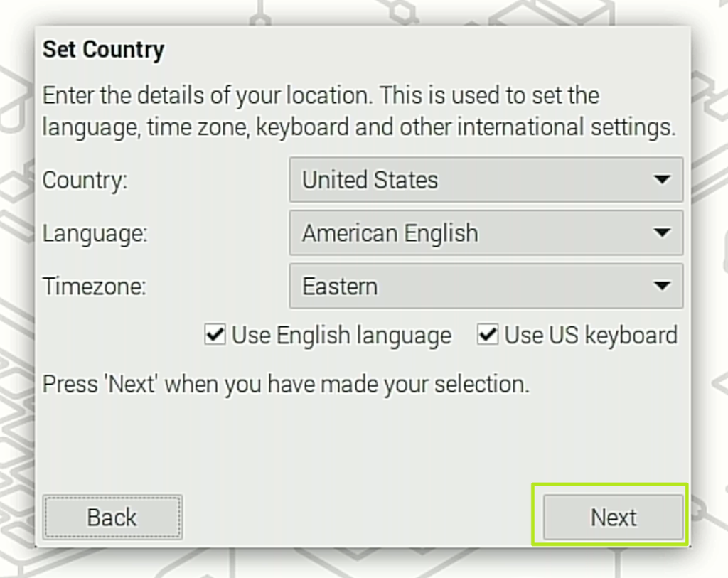728x578 pixels.
Task: Open the Language dropdown showing American English
Action: click(486, 233)
